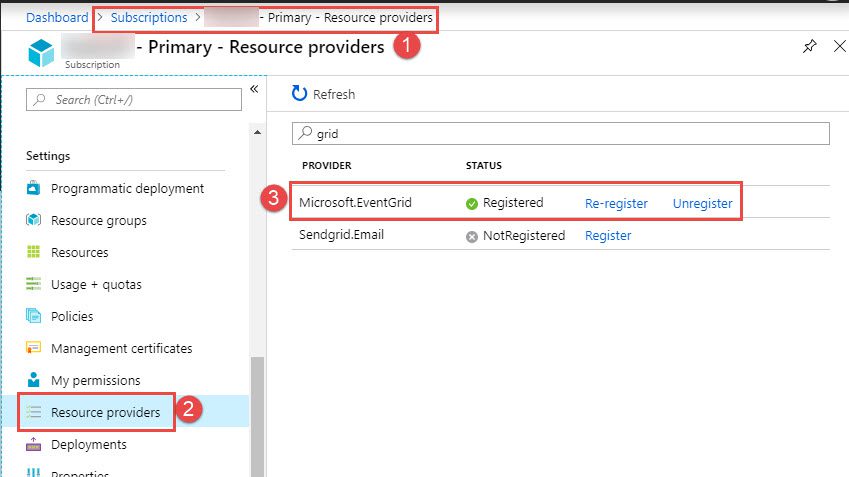Click the sidebar scroll up arrow
849x477 pixels.
[x=257, y=132]
